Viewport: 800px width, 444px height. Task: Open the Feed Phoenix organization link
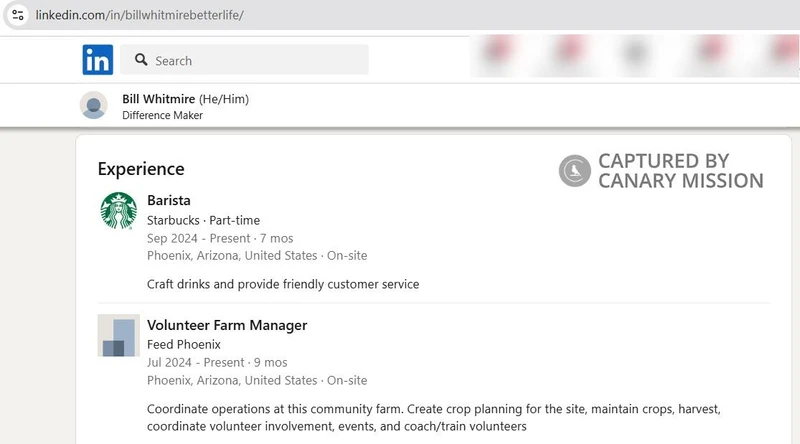point(184,344)
